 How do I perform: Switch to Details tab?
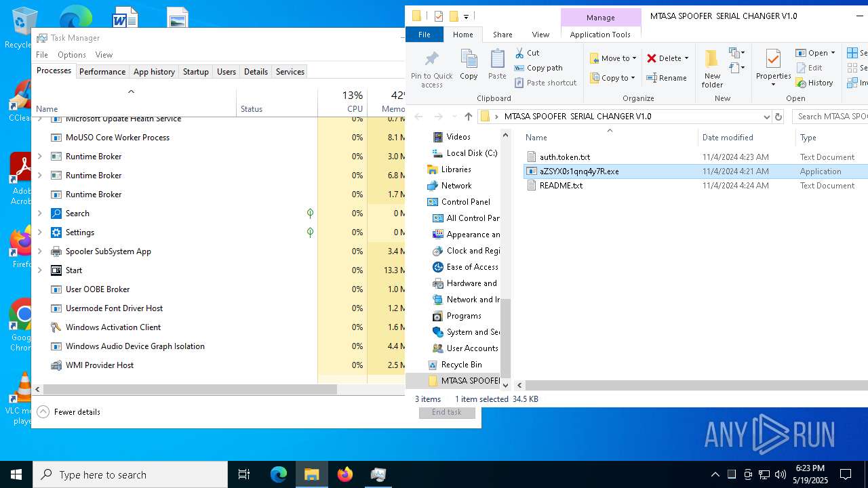(256, 72)
